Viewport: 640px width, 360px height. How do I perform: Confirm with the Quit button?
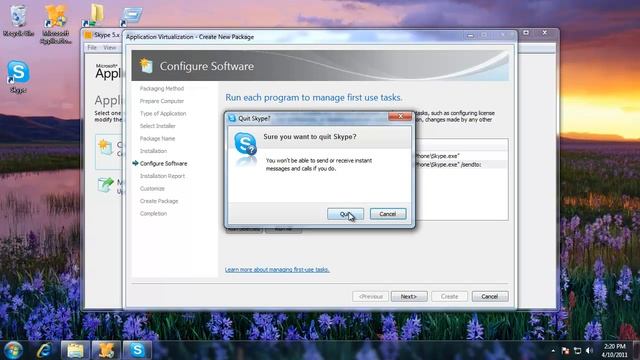(x=345, y=214)
